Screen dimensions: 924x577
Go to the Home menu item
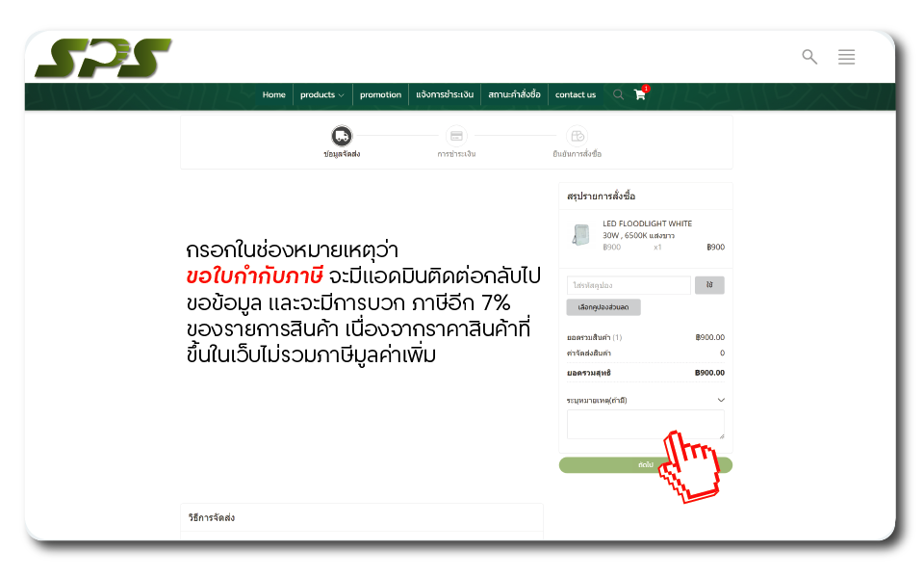[274, 94]
